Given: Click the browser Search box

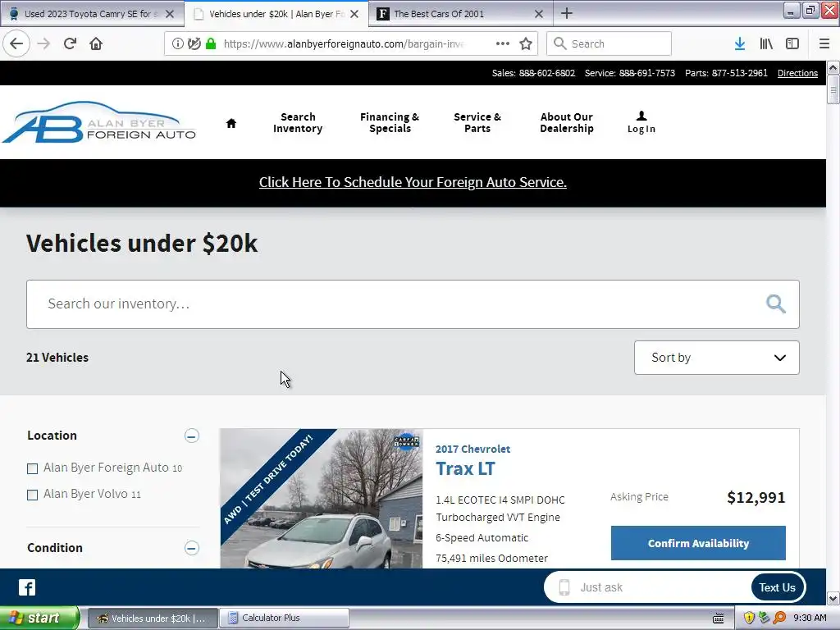Looking at the screenshot, I should pos(609,44).
